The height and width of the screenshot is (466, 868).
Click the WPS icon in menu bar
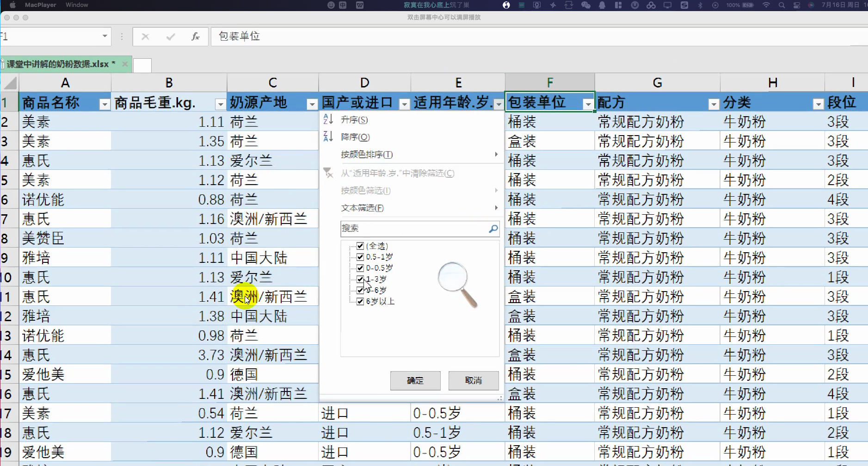[360, 5]
